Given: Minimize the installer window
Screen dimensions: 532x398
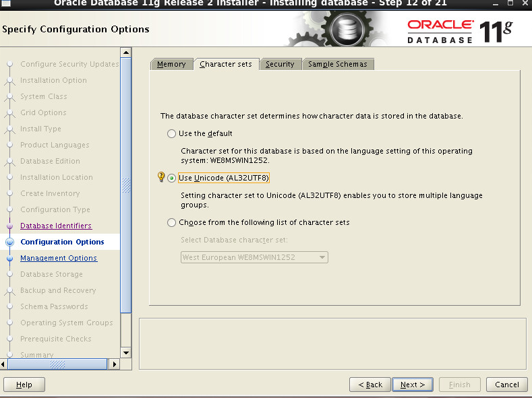Looking at the screenshot, I should (x=496, y=3).
